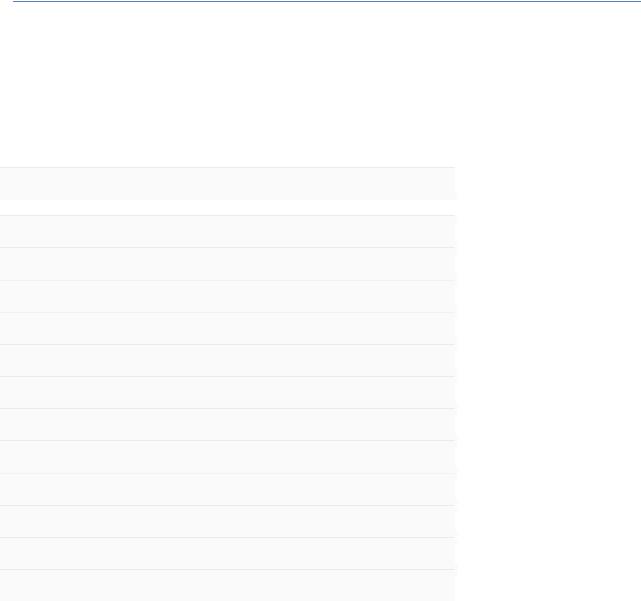The width and height of the screenshot is (641, 601).
Task: Select the third empty table row
Action: (x=228, y=296)
